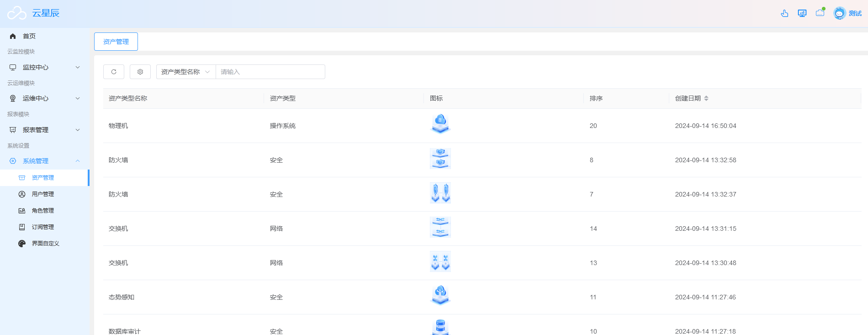Click the 运维中心 icon in sidebar
This screenshot has width=868, height=335.
tap(13, 98)
